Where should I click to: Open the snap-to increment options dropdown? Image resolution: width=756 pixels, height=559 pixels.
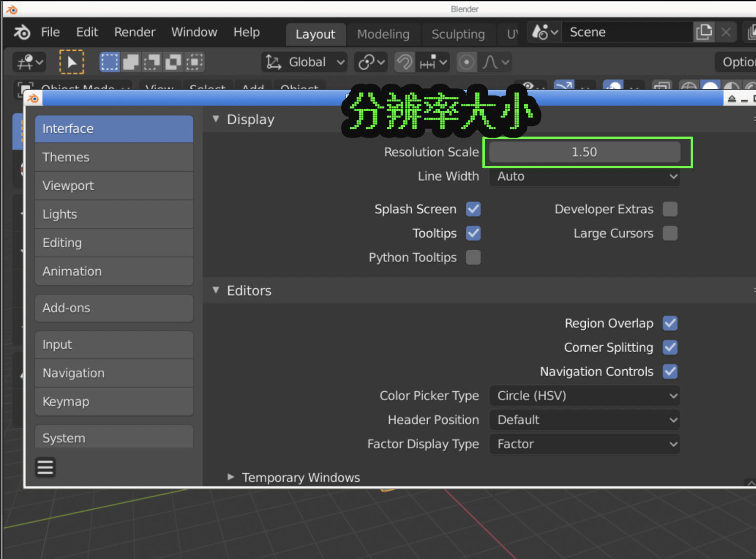(x=433, y=62)
